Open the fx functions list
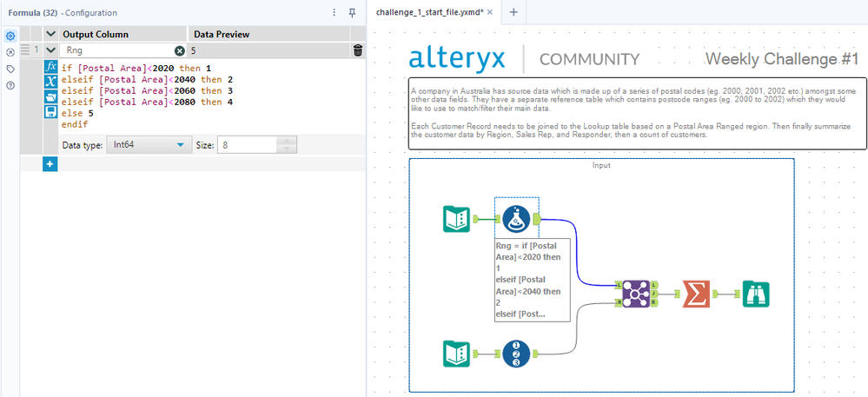Image resolution: width=868 pixels, height=397 pixels. (x=50, y=67)
